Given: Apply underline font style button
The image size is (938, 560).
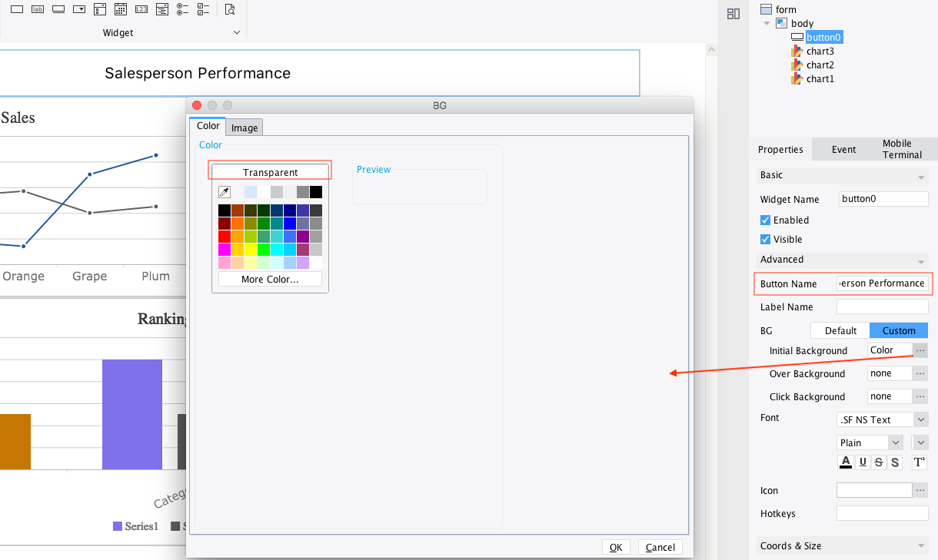Looking at the screenshot, I should 863,462.
